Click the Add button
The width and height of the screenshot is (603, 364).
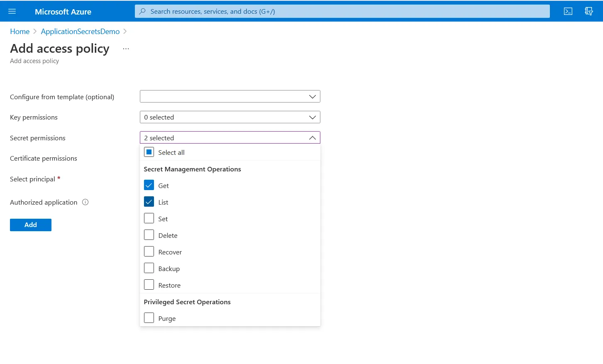pyautogui.click(x=30, y=225)
